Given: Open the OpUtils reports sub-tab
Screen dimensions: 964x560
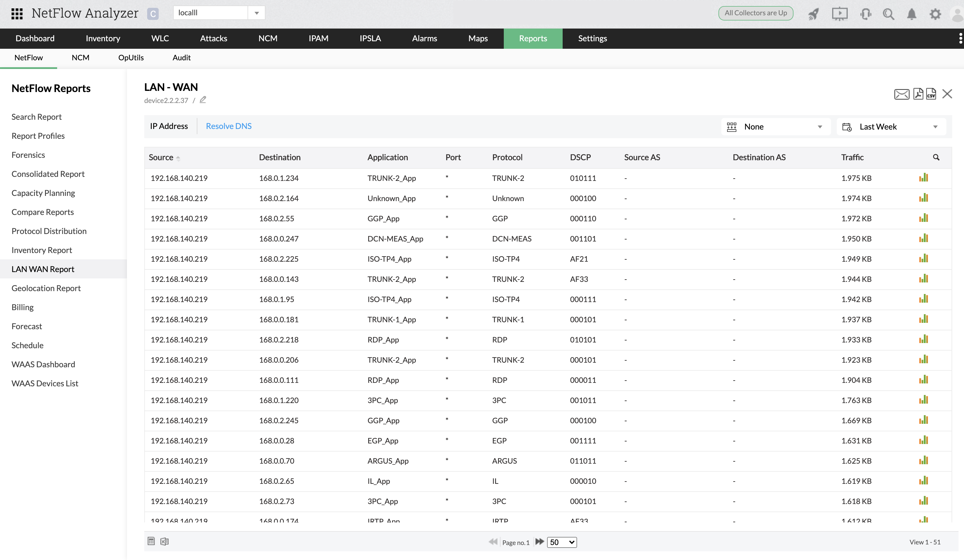Looking at the screenshot, I should coord(131,58).
